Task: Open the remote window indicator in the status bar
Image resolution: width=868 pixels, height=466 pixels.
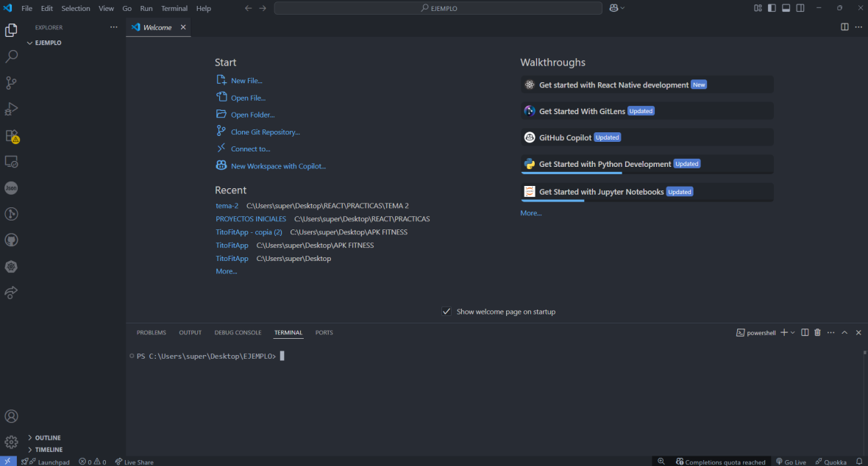Action: [x=8, y=462]
